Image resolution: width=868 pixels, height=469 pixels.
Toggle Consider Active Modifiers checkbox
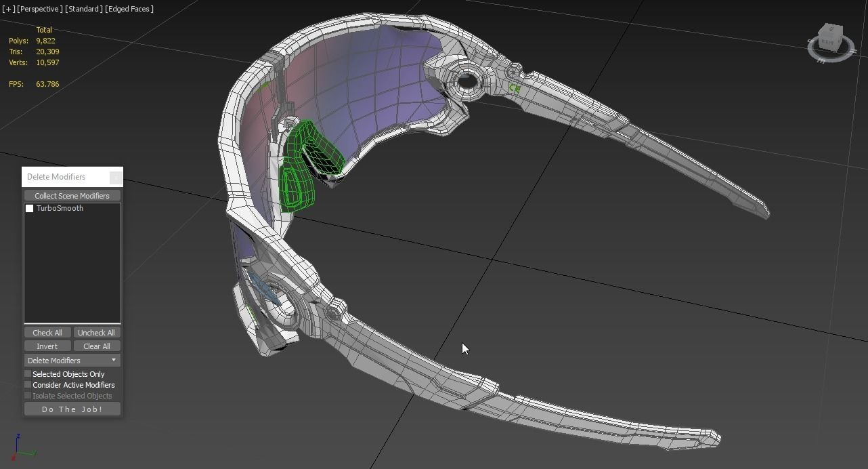pyautogui.click(x=28, y=384)
